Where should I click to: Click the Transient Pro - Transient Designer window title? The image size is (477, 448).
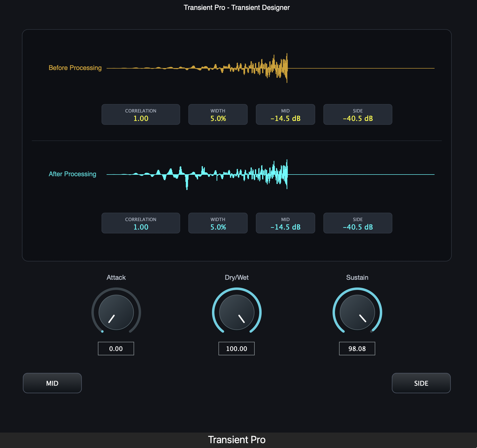point(237,7)
